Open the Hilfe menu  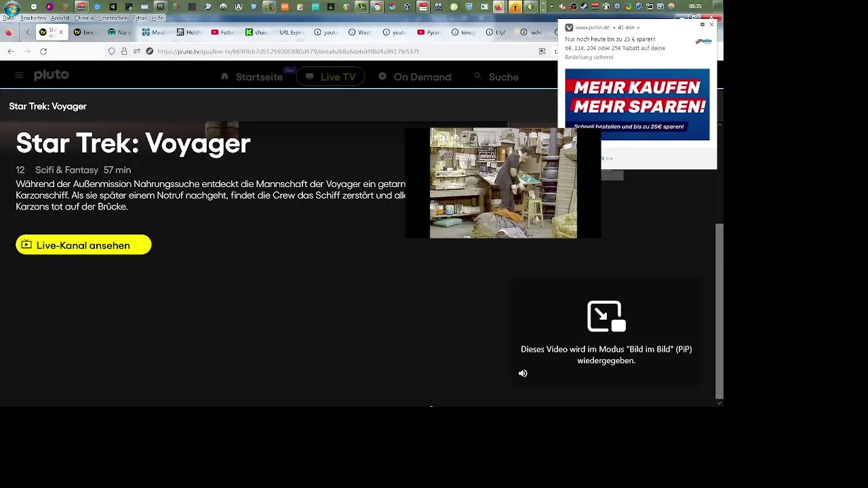[157, 18]
